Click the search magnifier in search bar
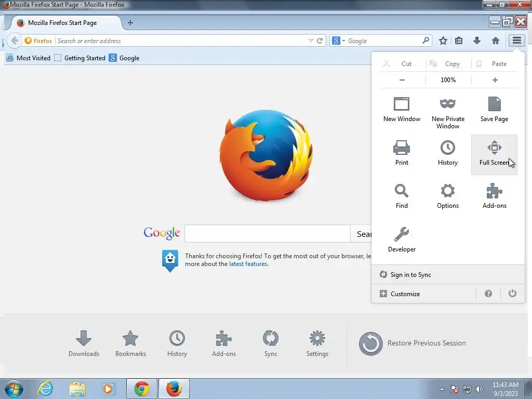Viewport: 532px width, 399px height. pos(425,41)
